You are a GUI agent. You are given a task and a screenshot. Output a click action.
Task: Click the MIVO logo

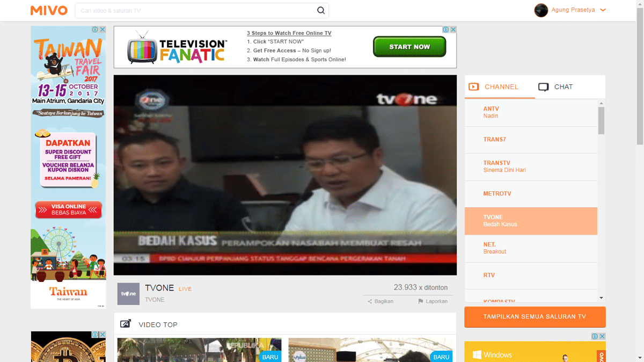point(49,10)
